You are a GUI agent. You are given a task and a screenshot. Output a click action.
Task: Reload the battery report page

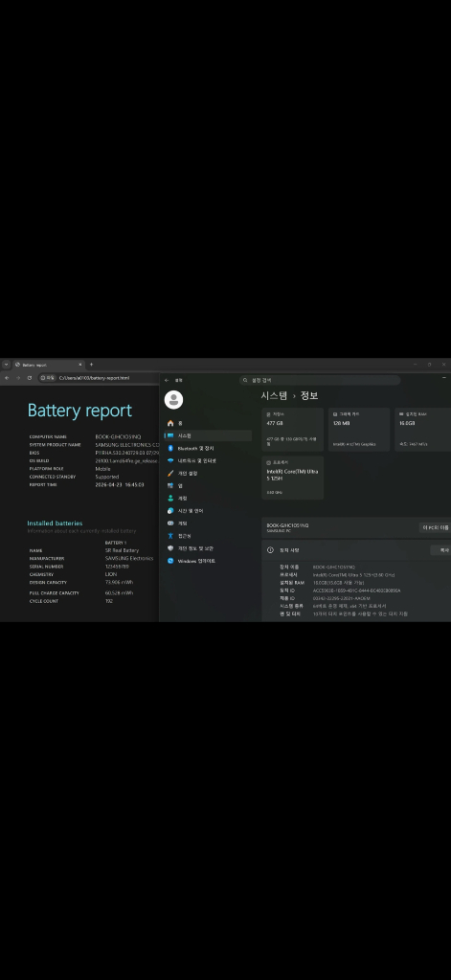[30, 377]
